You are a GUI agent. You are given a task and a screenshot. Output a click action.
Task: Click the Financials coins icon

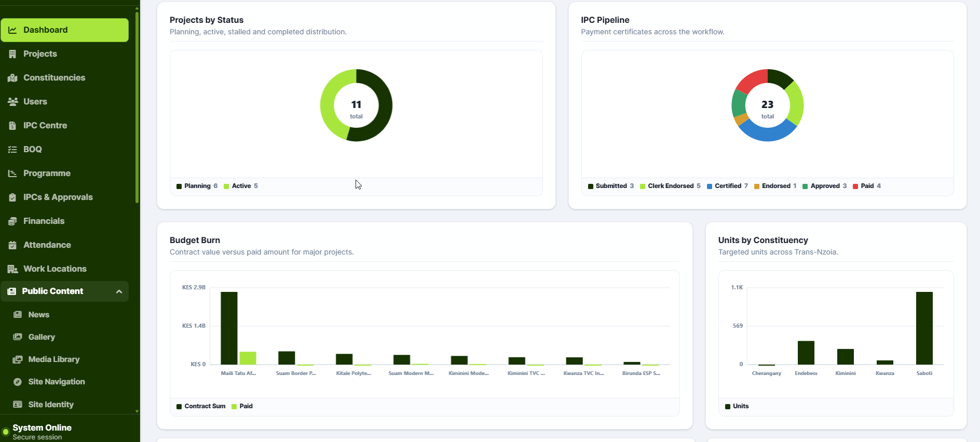pyautogui.click(x=12, y=221)
